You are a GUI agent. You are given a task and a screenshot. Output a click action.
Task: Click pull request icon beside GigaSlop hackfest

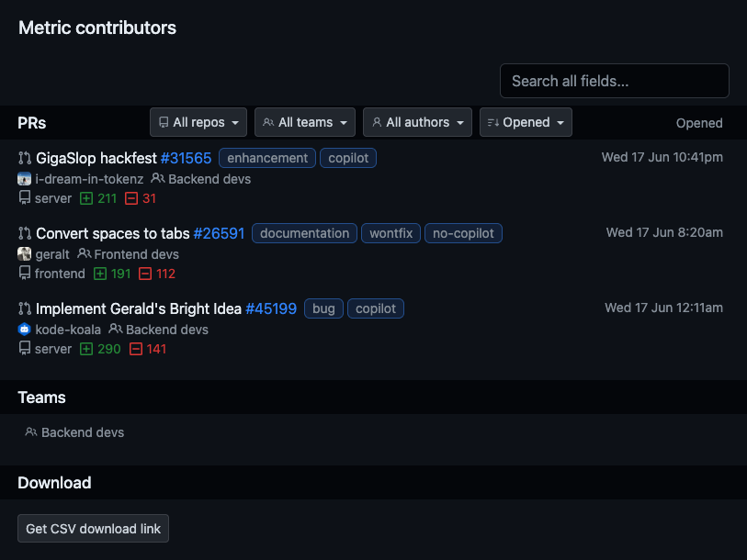[25, 158]
